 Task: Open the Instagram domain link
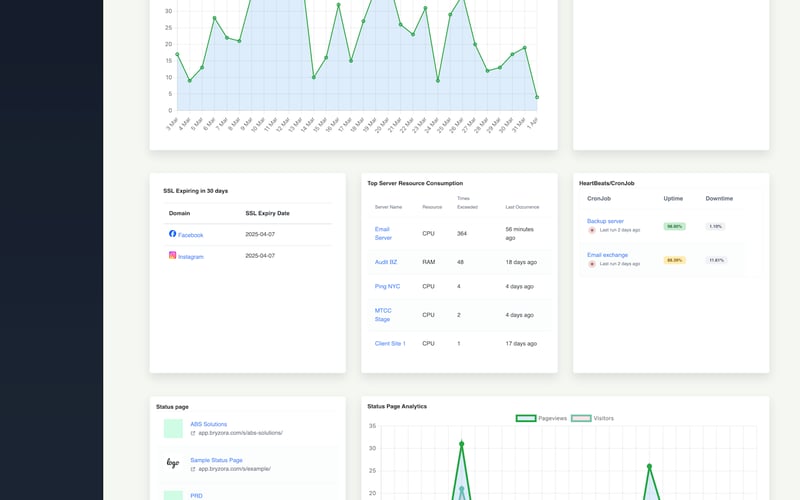191,257
